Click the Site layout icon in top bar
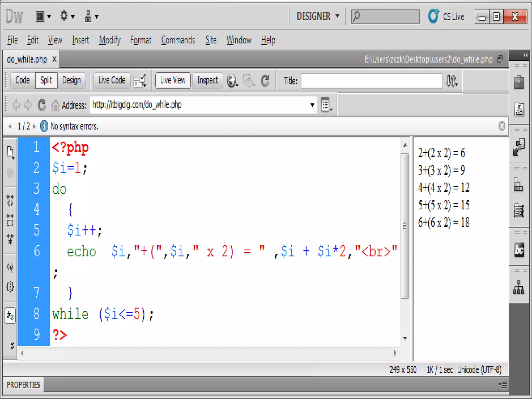Viewport: 532px width, 399px height. coord(88,16)
